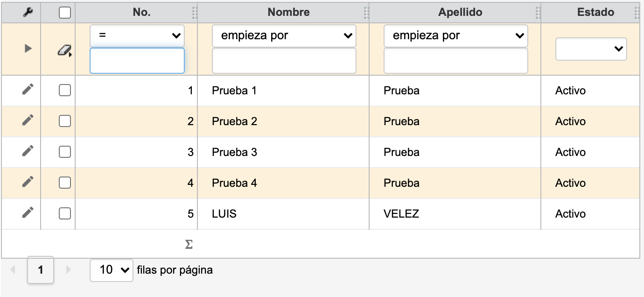644x297 pixels.
Task: Click the play arrow in filter row
Action: point(28,48)
